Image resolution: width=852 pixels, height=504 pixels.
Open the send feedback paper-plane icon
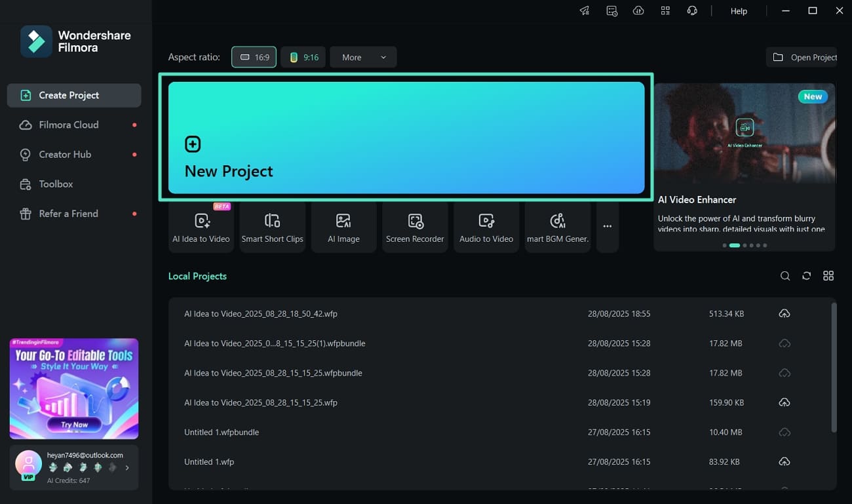[x=585, y=11]
